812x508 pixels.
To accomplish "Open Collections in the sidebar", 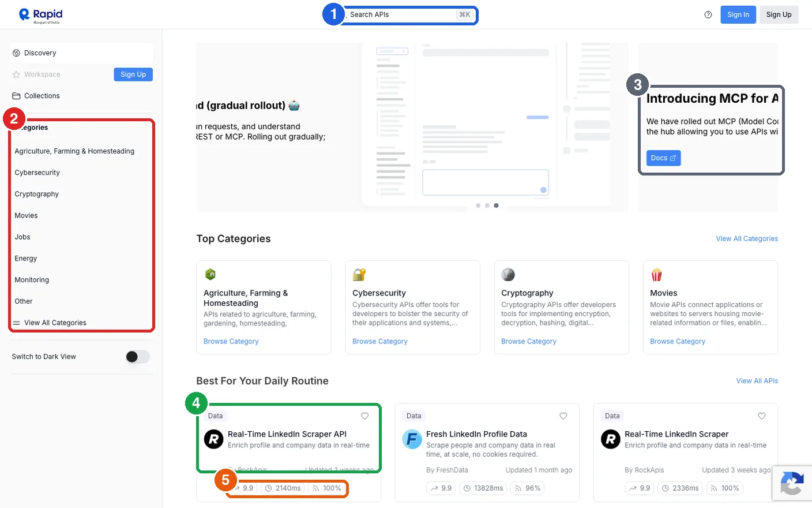I will pyautogui.click(x=81, y=96).
